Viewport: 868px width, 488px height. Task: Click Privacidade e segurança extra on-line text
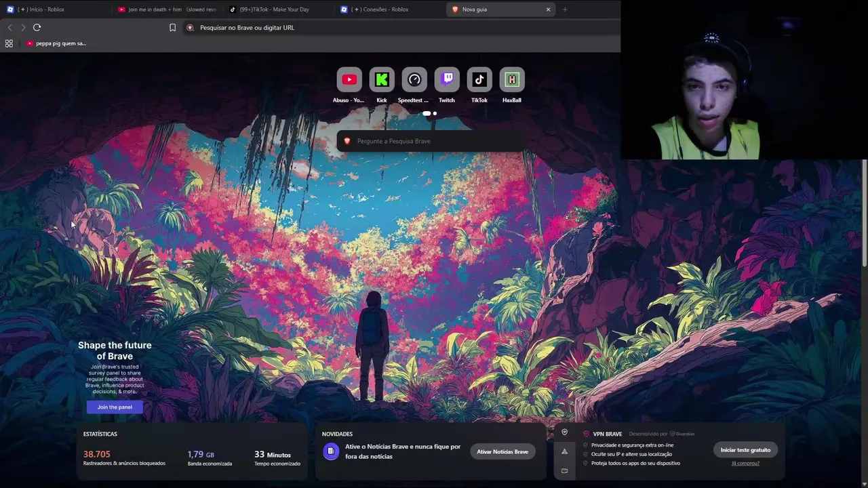pos(632,445)
